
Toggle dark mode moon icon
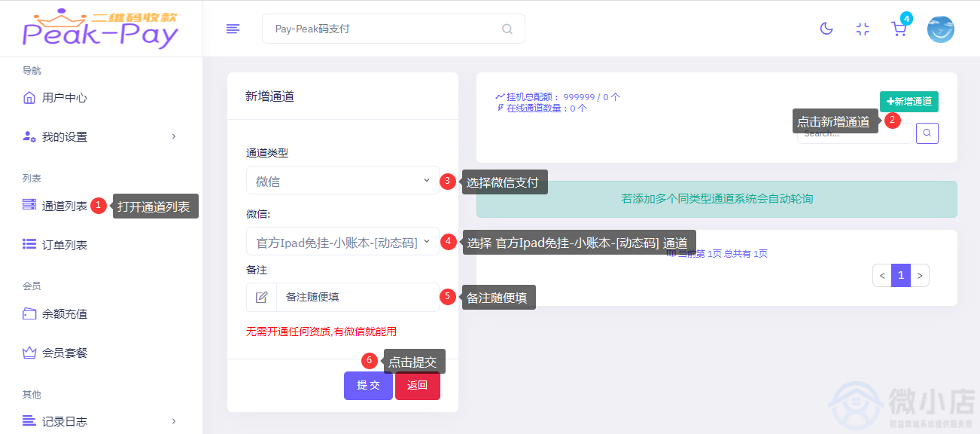(826, 29)
